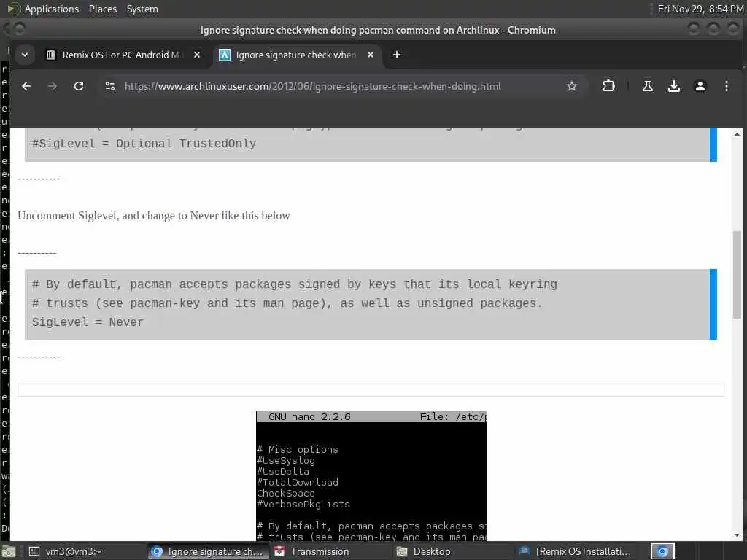Open the Applications menu
Viewport: 747px width, 560px height.
pos(52,9)
